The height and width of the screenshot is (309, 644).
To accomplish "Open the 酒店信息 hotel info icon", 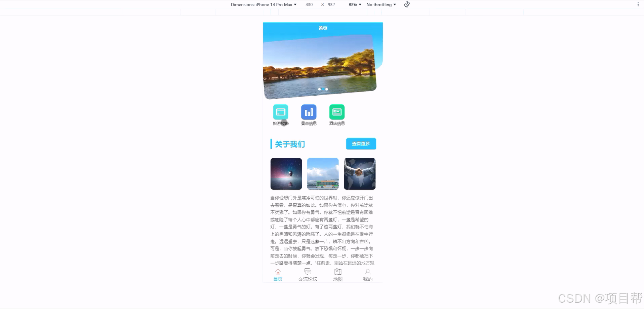I will click(x=337, y=112).
